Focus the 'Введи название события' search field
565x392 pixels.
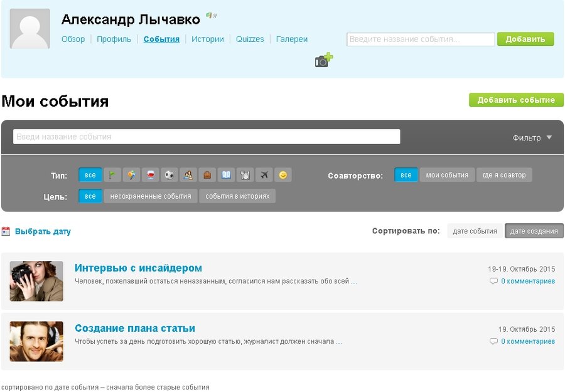[x=207, y=137]
